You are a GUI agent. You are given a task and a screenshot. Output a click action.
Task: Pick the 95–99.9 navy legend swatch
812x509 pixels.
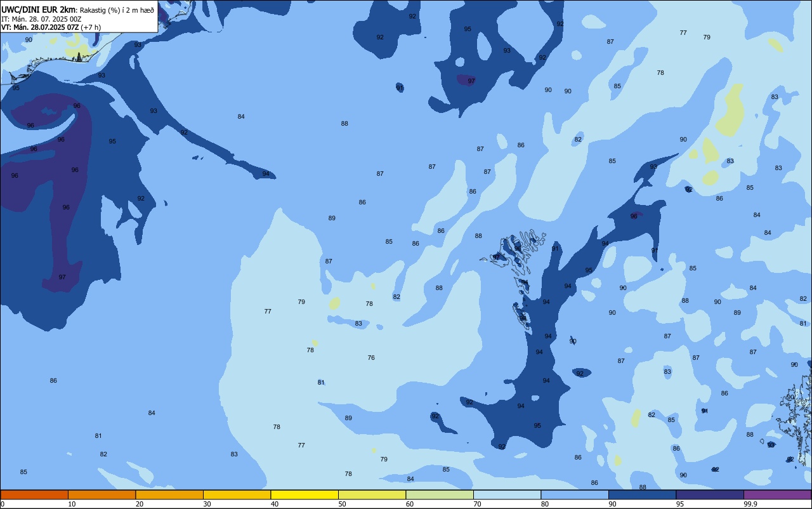[x=710, y=494]
